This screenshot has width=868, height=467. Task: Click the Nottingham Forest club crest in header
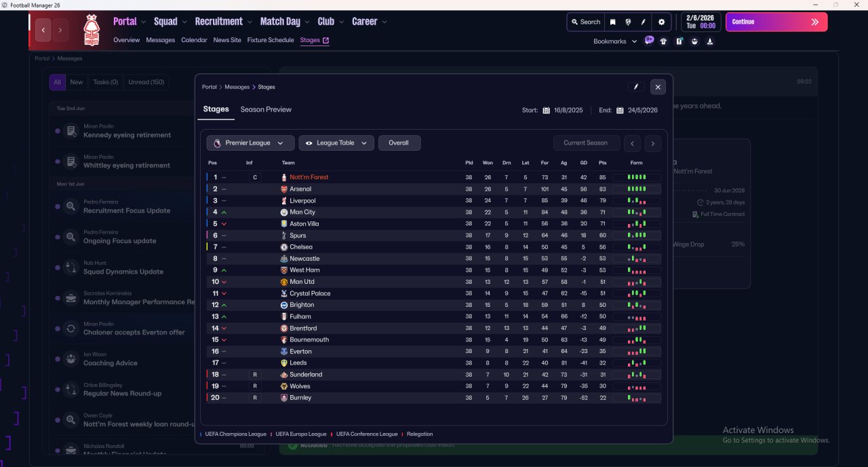(x=91, y=31)
